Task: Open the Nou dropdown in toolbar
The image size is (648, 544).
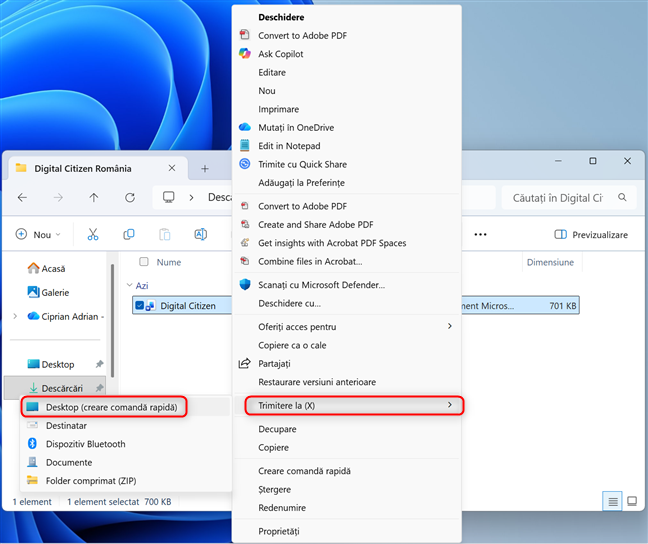Action: pyautogui.click(x=38, y=234)
